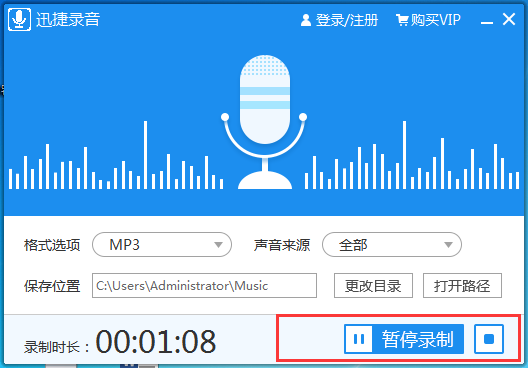
Task: Click the 00:01:08 recording duration timer
Action: click(x=156, y=341)
